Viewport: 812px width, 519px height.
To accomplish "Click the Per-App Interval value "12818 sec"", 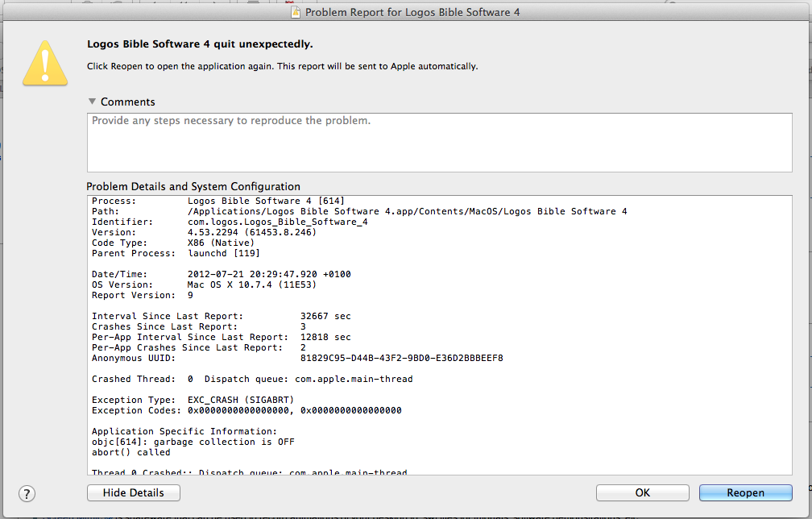I will (325, 337).
